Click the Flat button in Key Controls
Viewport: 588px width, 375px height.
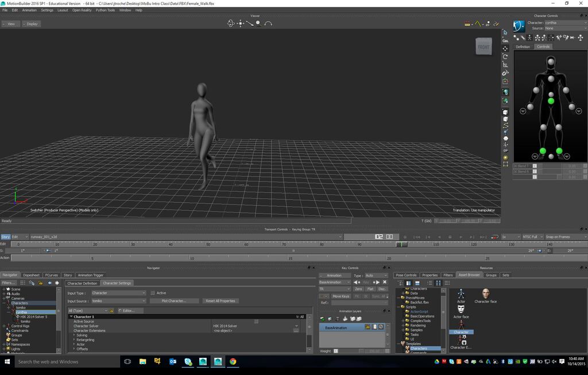(x=370, y=289)
